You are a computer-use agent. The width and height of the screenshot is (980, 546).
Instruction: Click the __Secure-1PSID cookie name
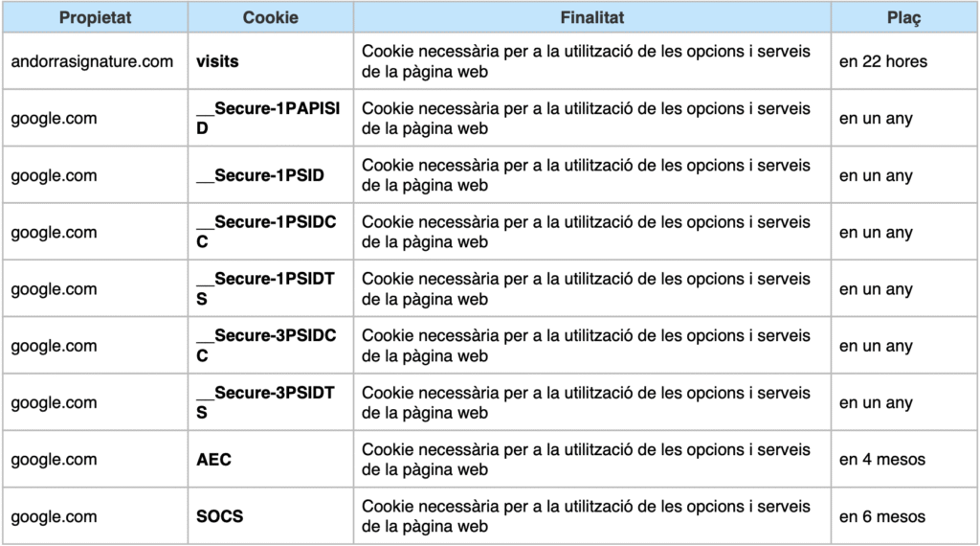259,175
